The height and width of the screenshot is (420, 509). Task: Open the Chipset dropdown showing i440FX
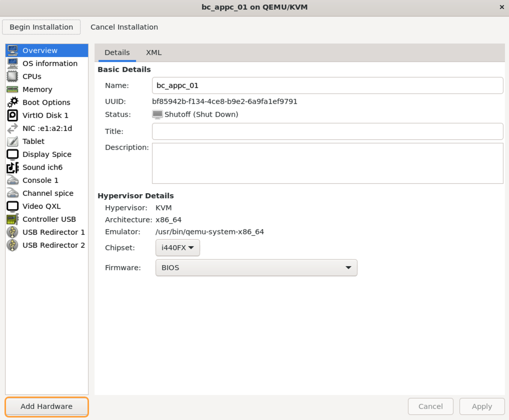(177, 247)
